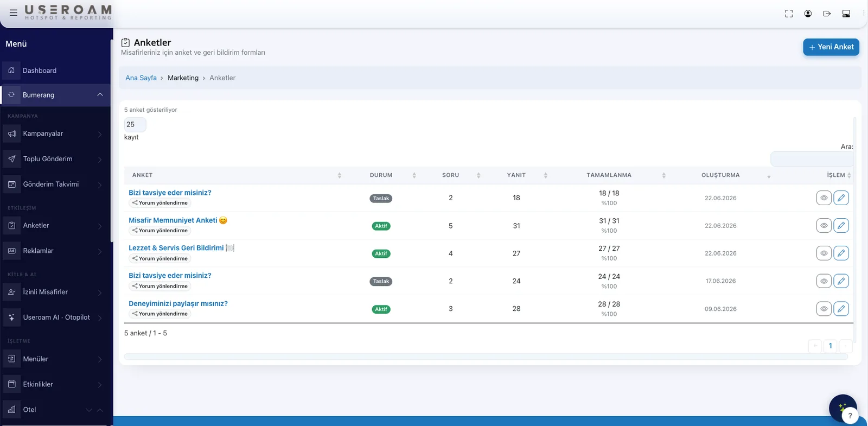Click the Dashboard home icon in sidebar
This screenshot has height=426, width=868.
point(11,71)
